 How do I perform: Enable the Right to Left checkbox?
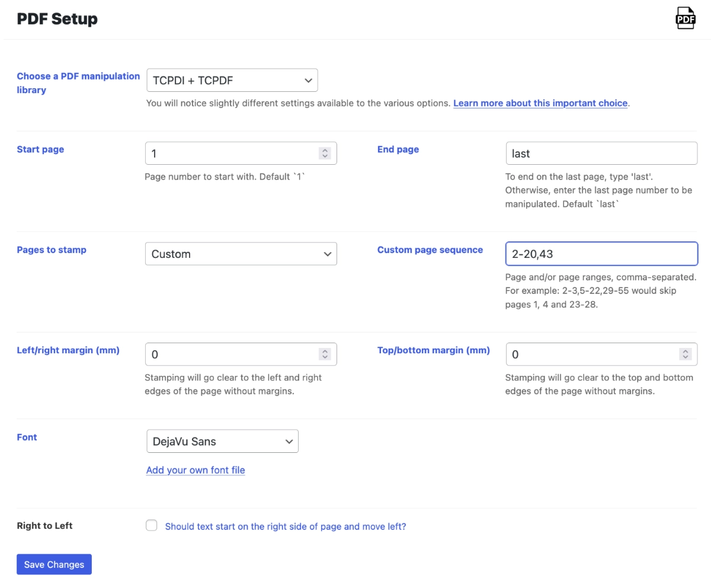tap(152, 526)
